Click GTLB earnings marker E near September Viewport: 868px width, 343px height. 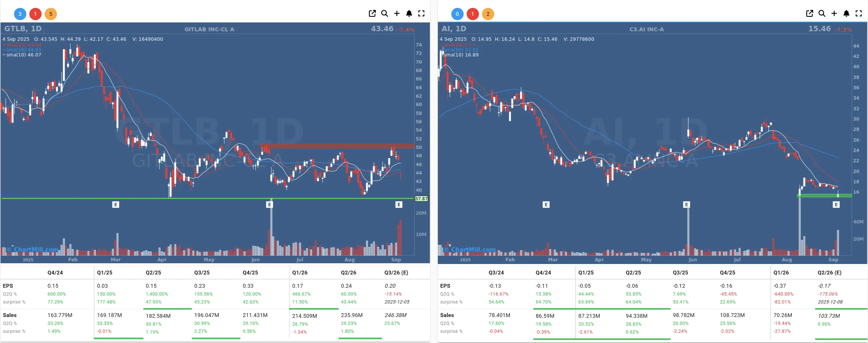coord(399,204)
